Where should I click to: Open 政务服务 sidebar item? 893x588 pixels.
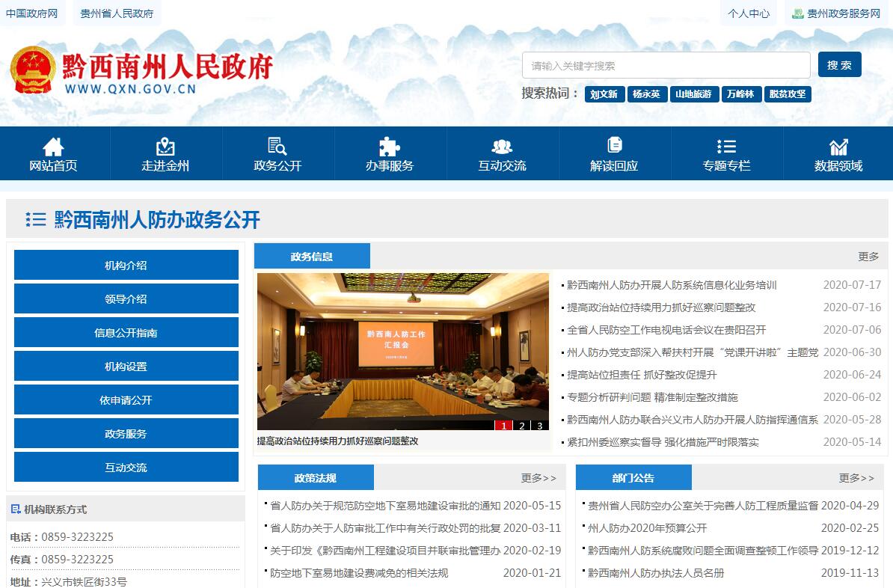pos(126,433)
